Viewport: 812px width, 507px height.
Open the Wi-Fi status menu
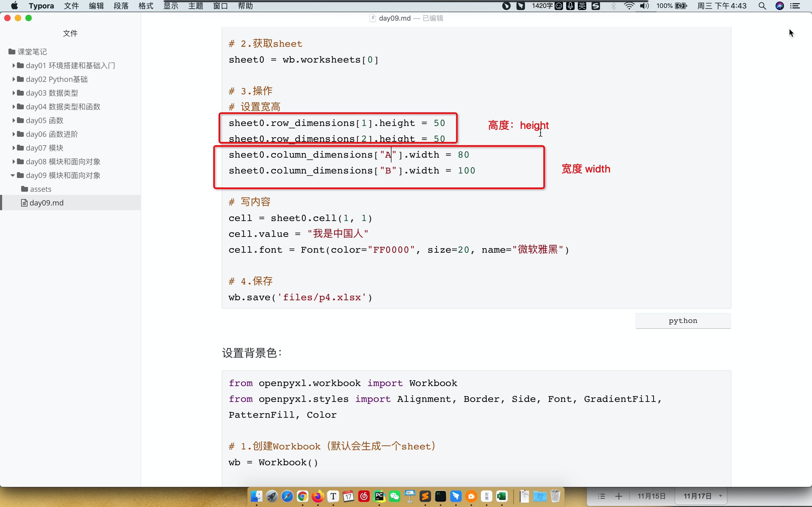[629, 6]
